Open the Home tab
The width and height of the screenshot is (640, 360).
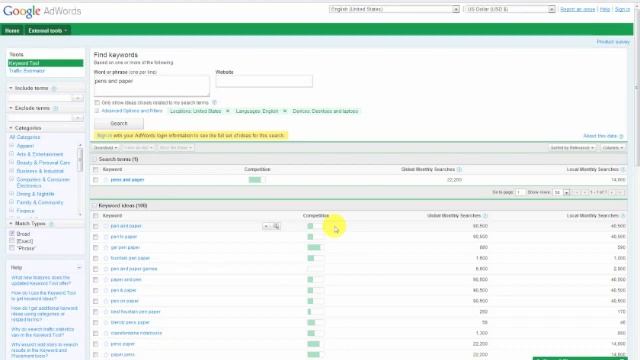(12, 31)
